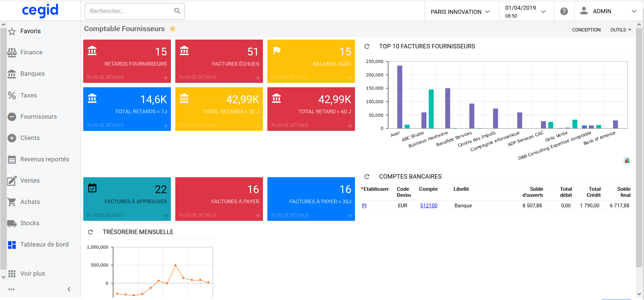Click arrow on Total Retard < 60 J tile

click(x=349, y=126)
